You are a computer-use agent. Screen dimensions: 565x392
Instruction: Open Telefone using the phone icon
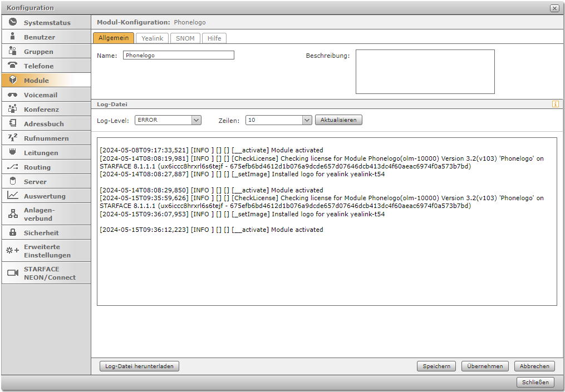tap(13, 66)
